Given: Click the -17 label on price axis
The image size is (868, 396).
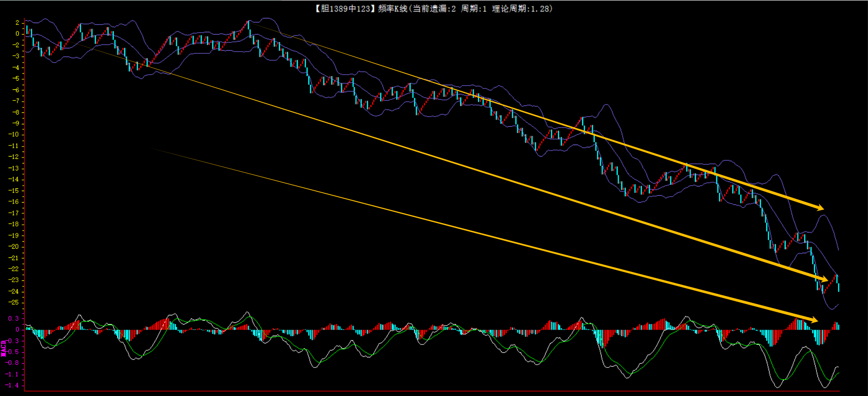Looking at the screenshot, I should tap(14, 213).
